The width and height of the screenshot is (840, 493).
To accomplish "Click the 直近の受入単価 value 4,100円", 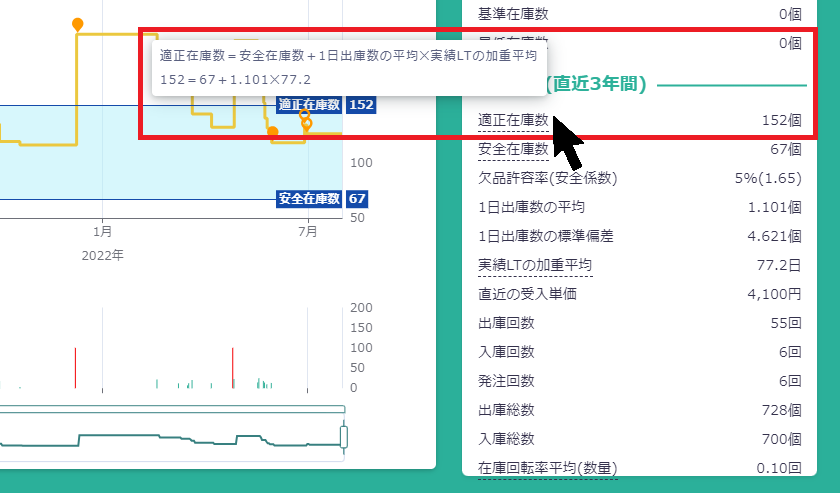I will (x=774, y=294).
